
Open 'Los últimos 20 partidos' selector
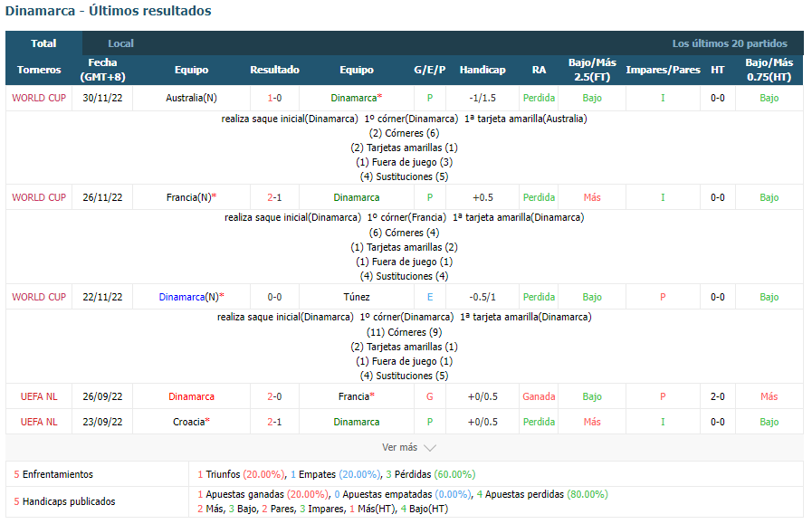point(729,43)
